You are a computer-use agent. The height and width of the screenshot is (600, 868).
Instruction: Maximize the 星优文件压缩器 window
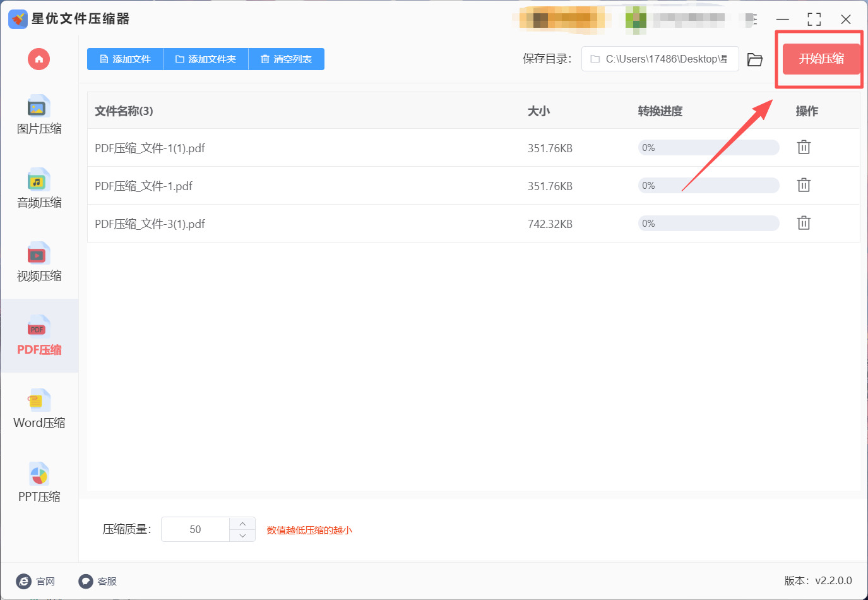click(814, 19)
